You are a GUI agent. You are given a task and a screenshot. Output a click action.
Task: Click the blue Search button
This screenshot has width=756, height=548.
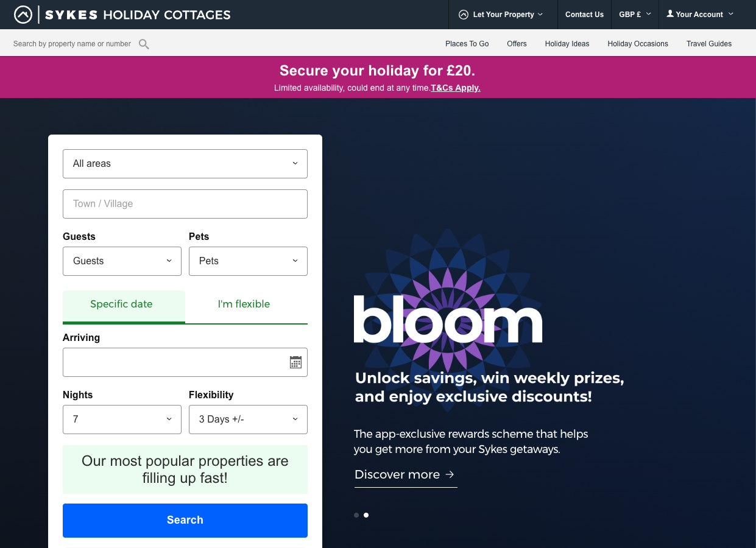point(185,521)
